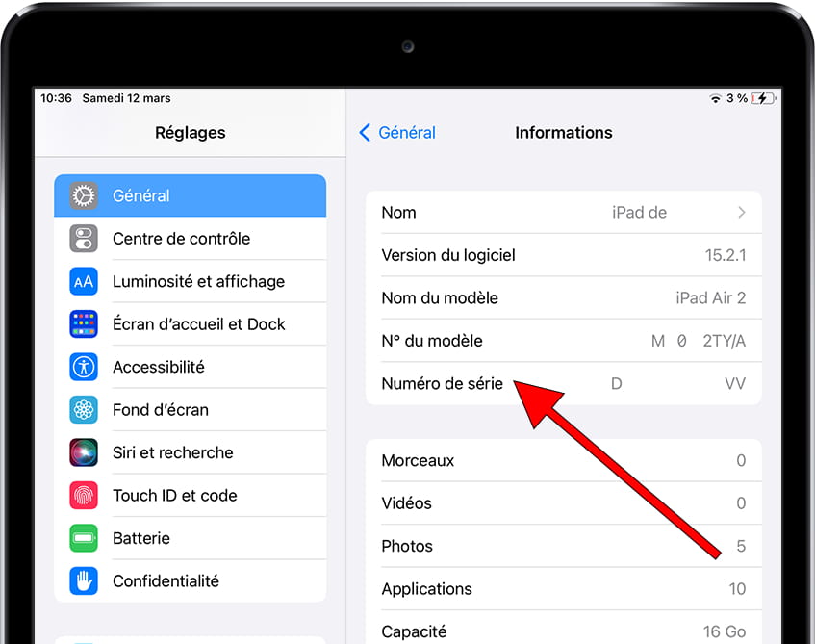This screenshot has width=815, height=644.
Task: Tap the Photos row label
Action: click(x=407, y=546)
